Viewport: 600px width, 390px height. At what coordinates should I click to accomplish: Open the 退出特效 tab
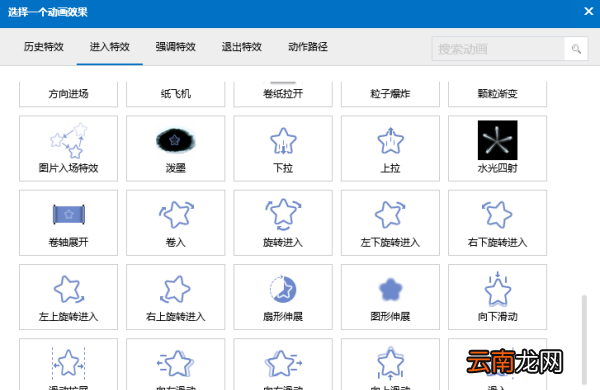242,47
